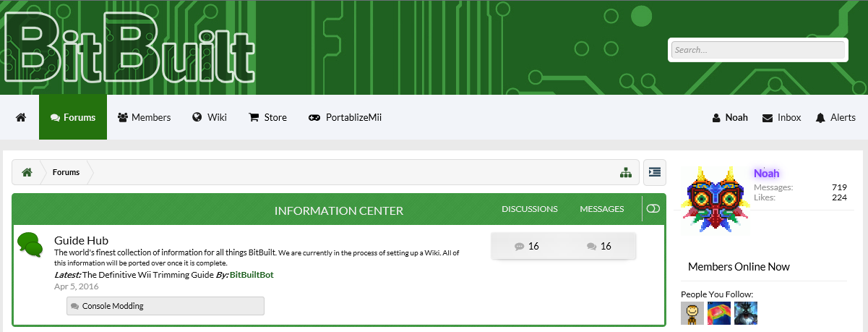This screenshot has height=332, width=868.
Task: Click the Noah username in the sidebar
Action: [x=767, y=173]
